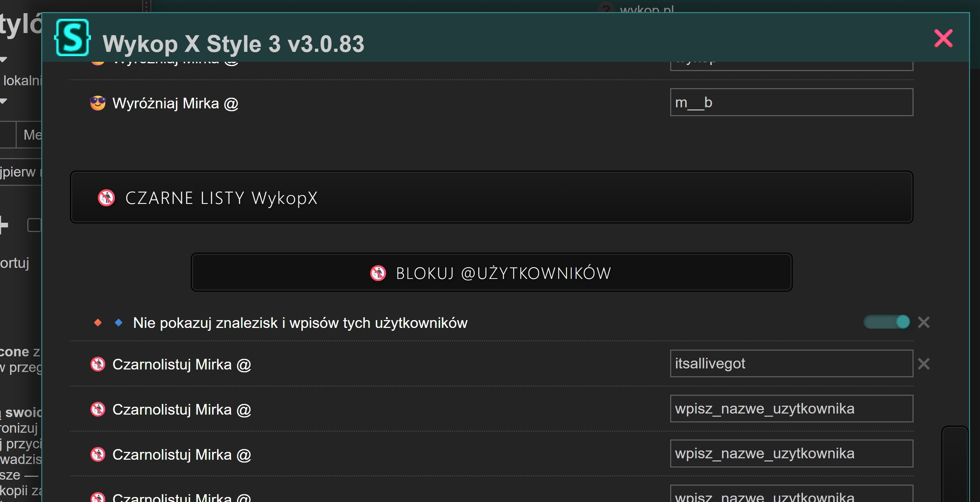Click the Wykop X Style green S logo
The height and width of the screenshot is (502, 980).
coord(72,38)
